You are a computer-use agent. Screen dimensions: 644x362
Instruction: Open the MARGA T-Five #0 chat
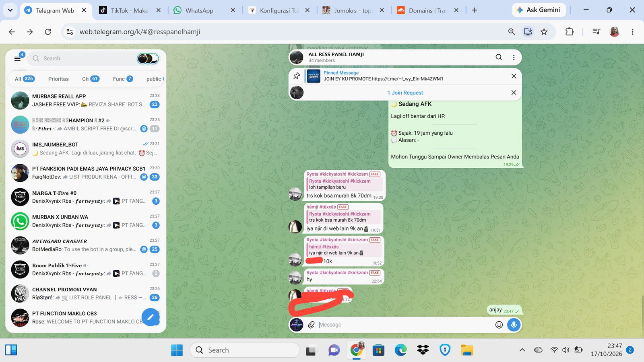86,197
